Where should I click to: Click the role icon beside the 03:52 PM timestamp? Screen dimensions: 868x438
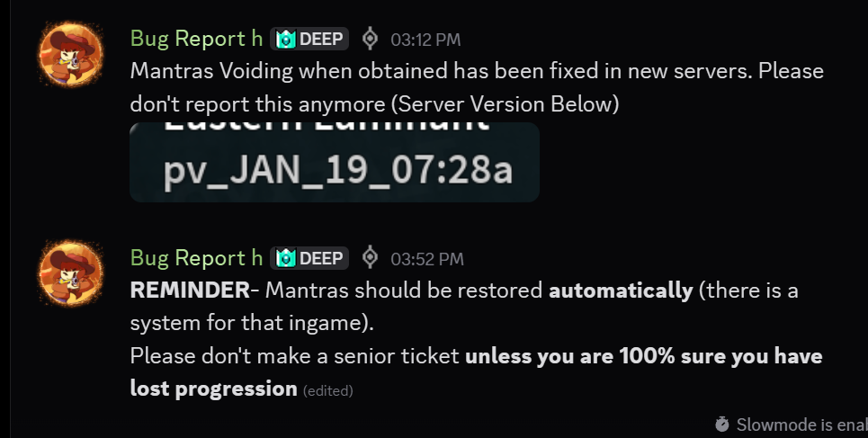370,258
